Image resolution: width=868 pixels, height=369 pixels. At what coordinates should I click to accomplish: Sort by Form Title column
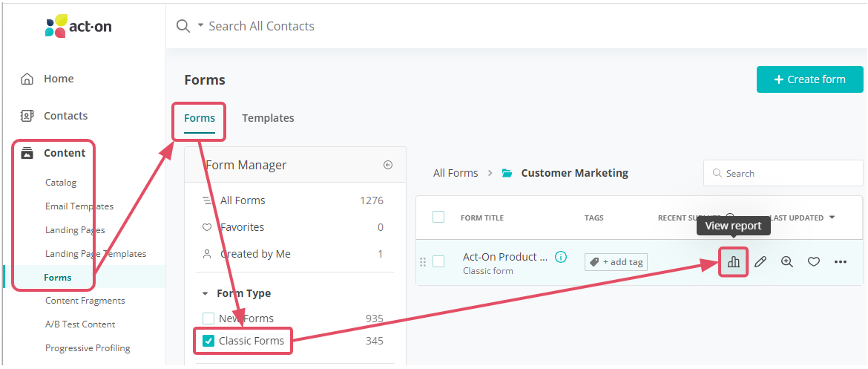coord(482,218)
